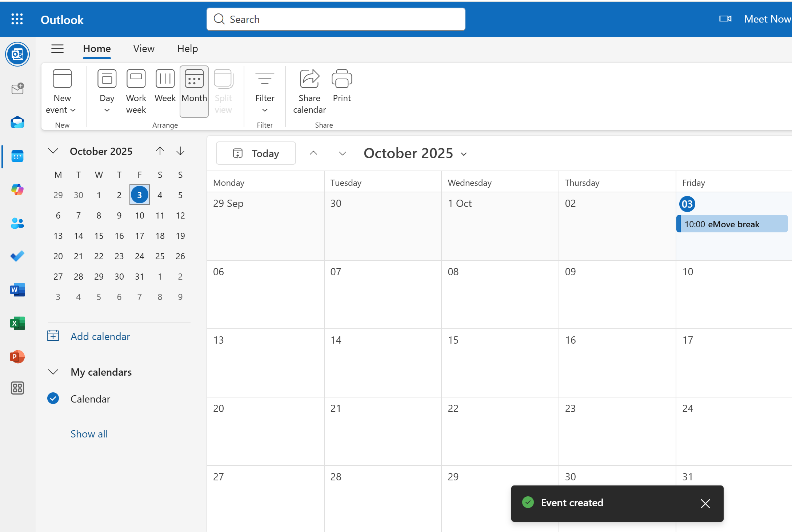Switch the view to Month

194,91
